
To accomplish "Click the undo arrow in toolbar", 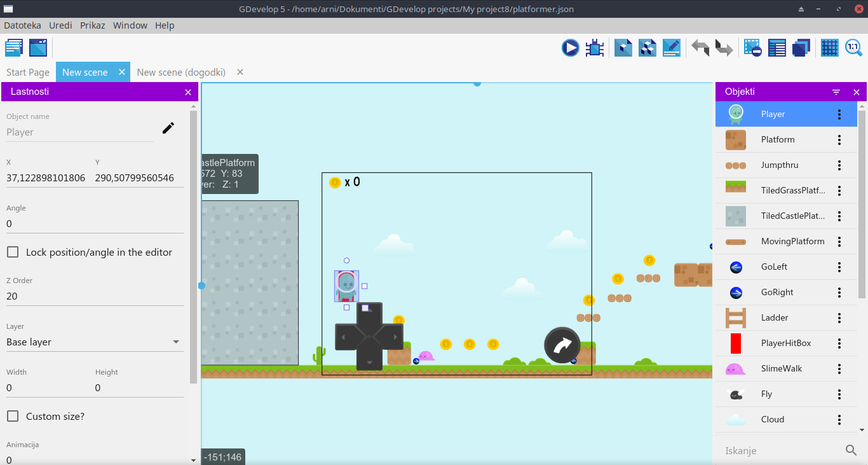I will pyautogui.click(x=700, y=48).
